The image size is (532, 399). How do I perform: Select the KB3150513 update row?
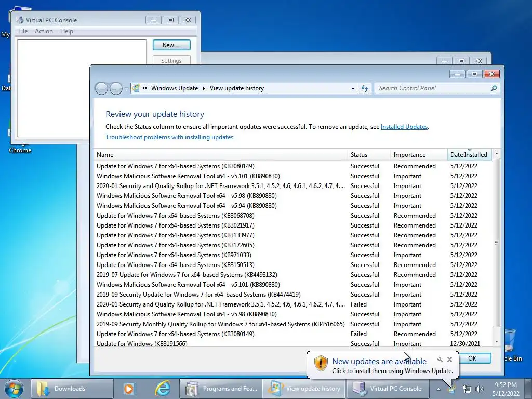[x=293, y=264]
